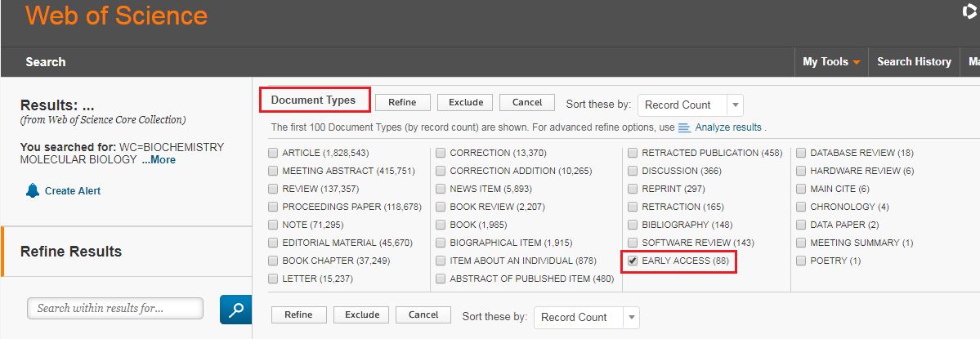Screen dimensions: 980x339
Task: Open the top Record Count sort dropdown
Action: (690, 105)
